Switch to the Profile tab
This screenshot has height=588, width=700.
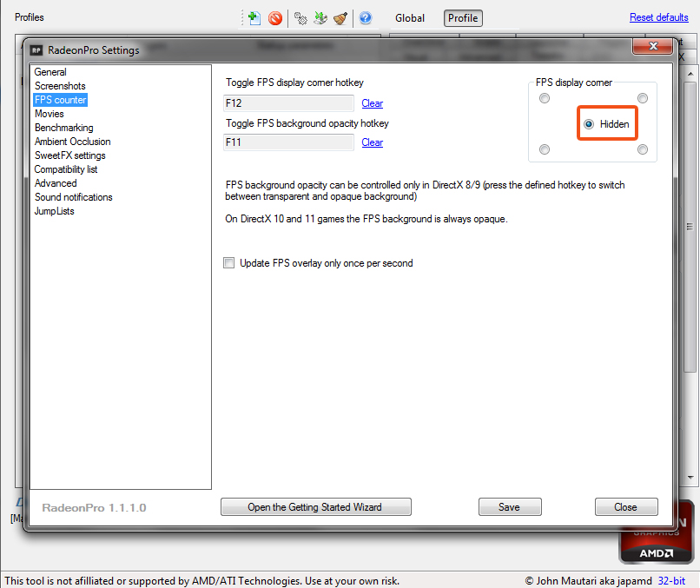click(x=463, y=18)
